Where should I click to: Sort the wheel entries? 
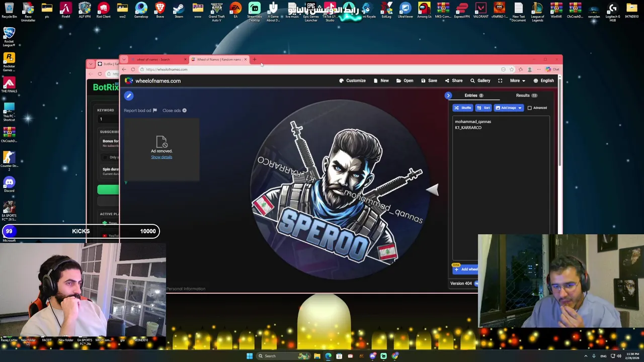(x=484, y=108)
